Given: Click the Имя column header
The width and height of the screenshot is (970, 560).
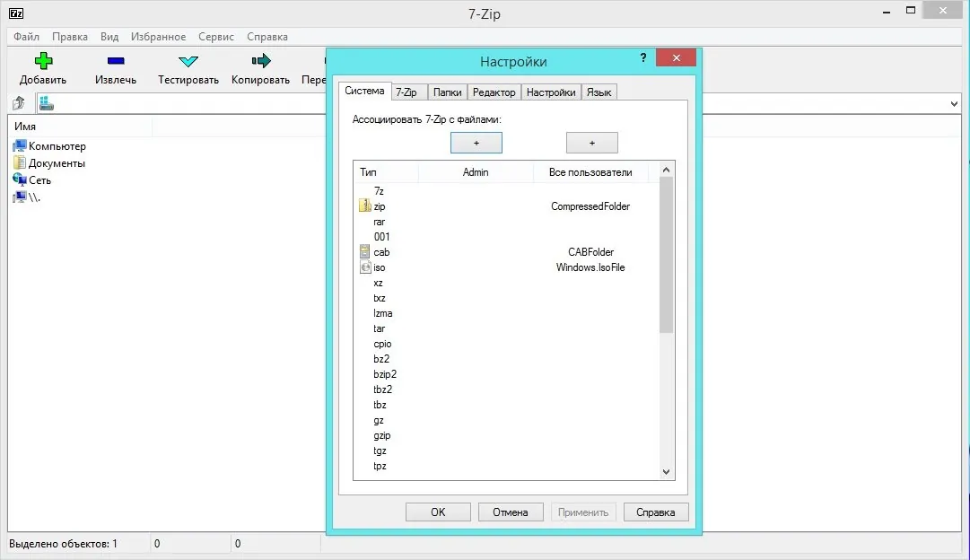Looking at the screenshot, I should point(81,127).
